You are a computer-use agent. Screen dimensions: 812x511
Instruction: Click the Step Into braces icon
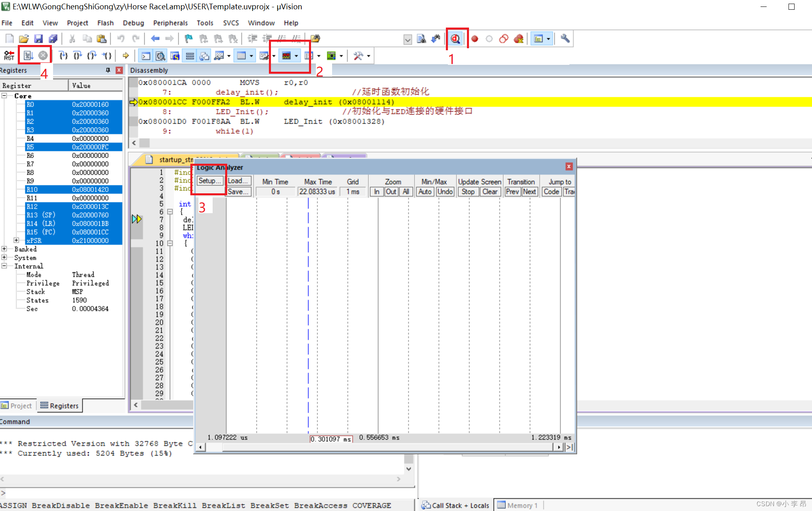coord(63,56)
